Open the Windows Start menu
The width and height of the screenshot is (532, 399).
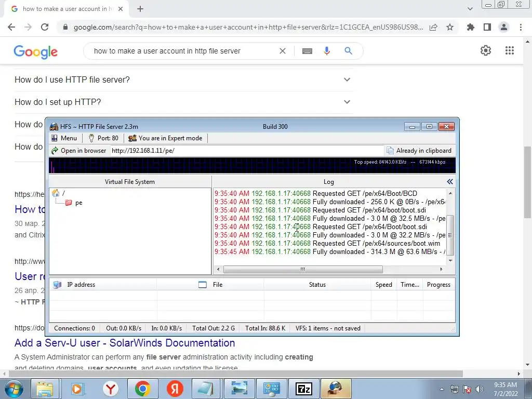[x=14, y=389]
